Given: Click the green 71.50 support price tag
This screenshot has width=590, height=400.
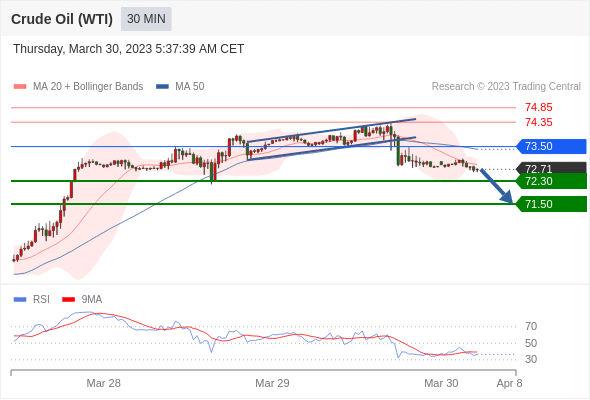Looking at the screenshot, I should click(551, 204).
